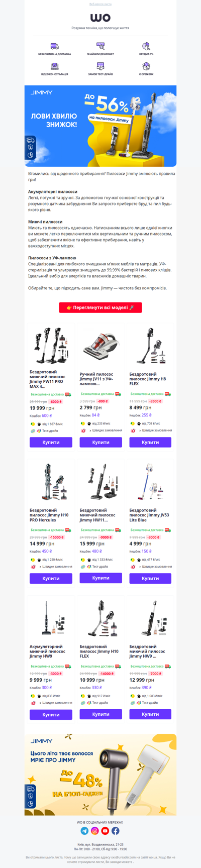
Task: Open the web version of the email
Action: [x=100, y=4]
